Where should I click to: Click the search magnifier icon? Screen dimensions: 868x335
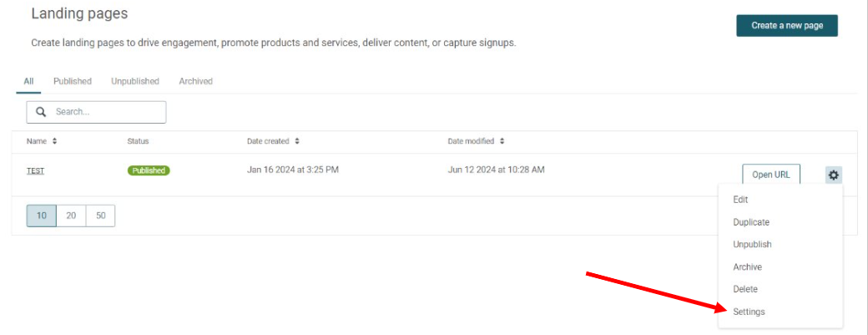(x=41, y=112)
